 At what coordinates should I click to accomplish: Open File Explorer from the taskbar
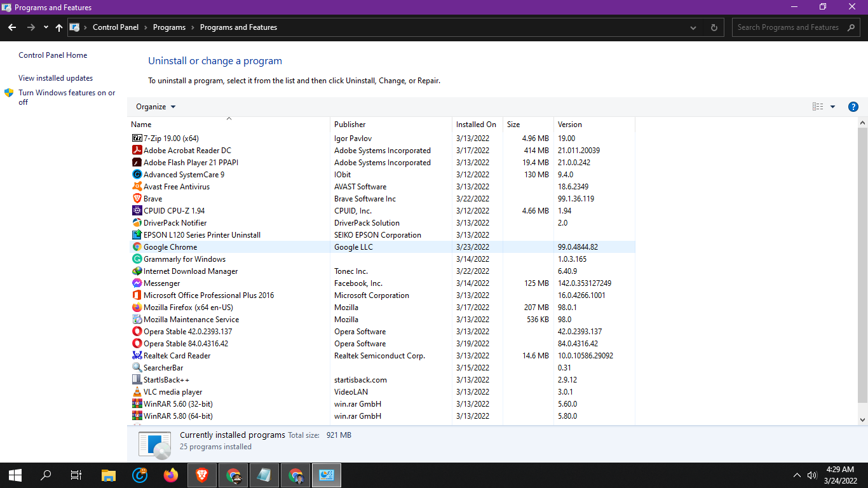109,475
